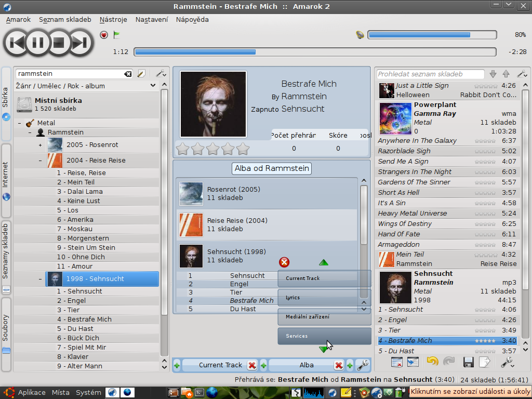Expand the 2005 - Rosenrot album
This screenshot has height=399, width=532.
(40, 145)
